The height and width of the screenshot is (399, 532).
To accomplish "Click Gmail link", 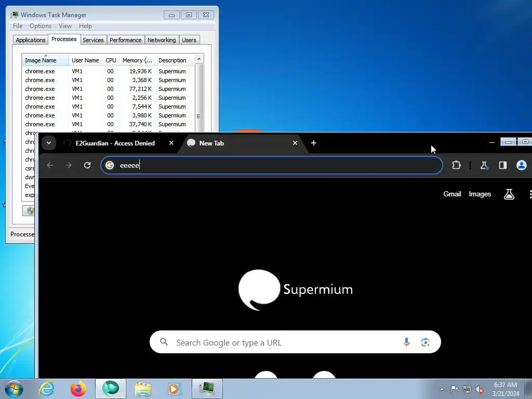I will [x=452, y=194].
